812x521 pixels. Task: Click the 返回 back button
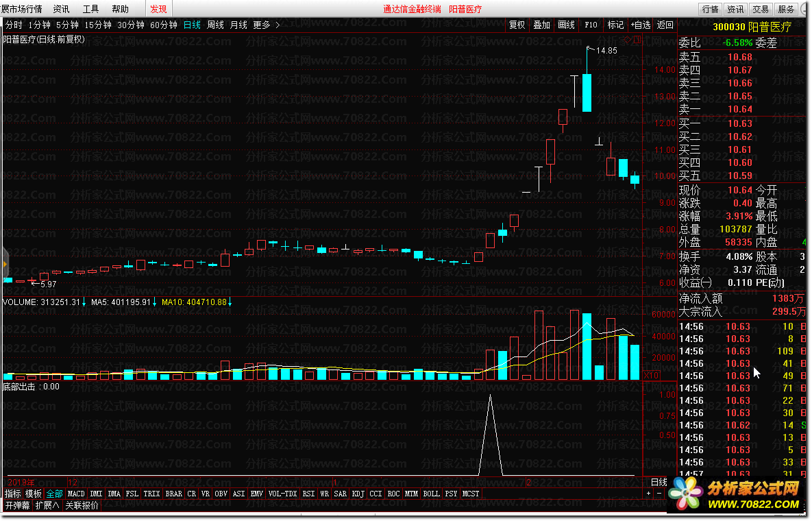665,25
